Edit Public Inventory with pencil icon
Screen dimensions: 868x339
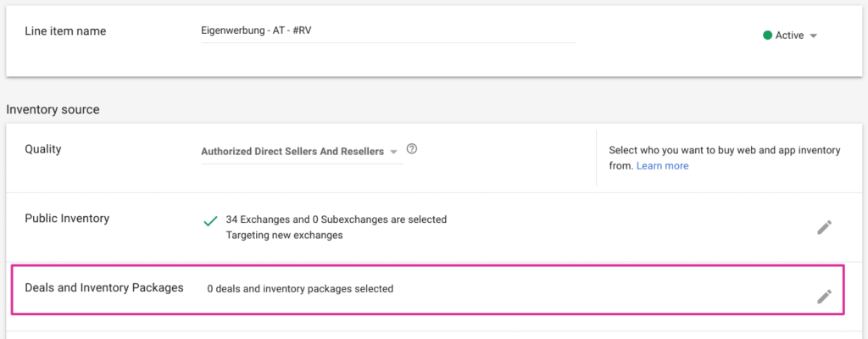(824, 227)
